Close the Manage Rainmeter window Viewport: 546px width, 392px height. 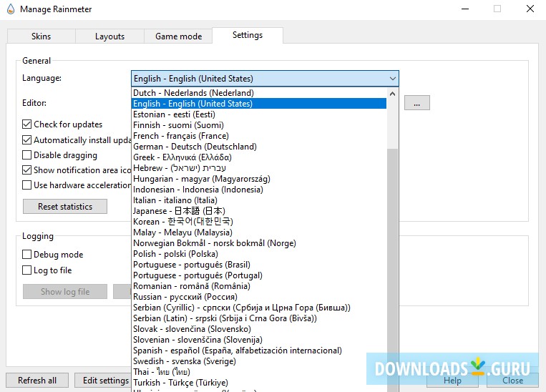click(x=530, y=9)
